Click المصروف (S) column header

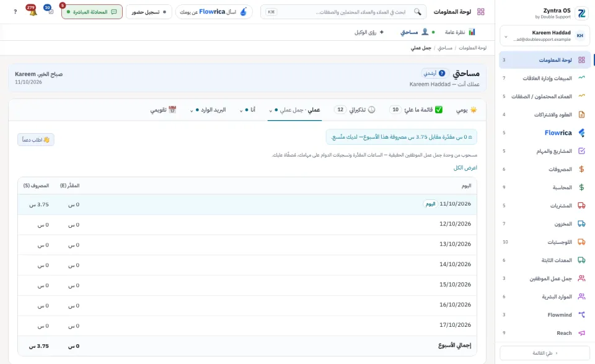(36, 186)
